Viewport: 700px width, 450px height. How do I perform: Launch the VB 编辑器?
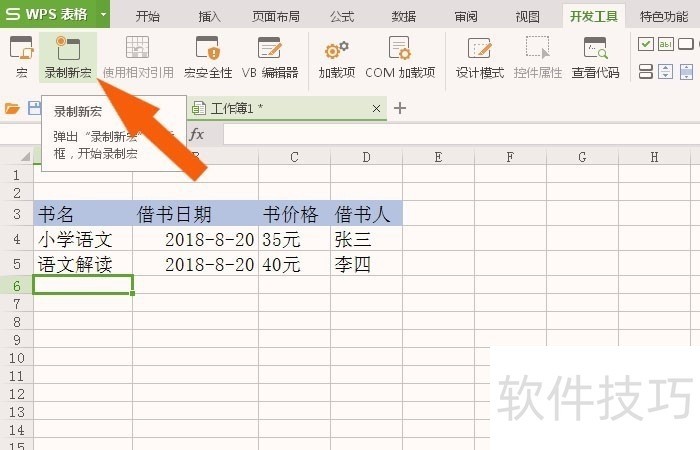[x=270, y=57]
